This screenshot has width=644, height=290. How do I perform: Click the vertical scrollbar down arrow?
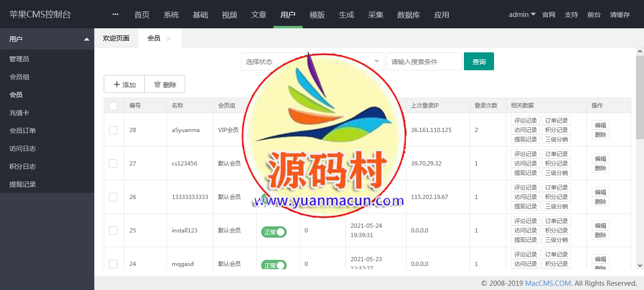pos(640,265)
